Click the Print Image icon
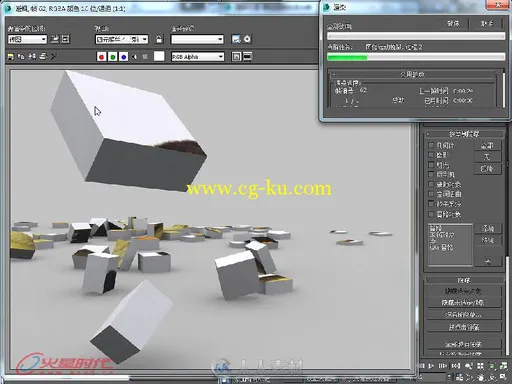Viewport: 512px width, 384px height. point(43,57)
